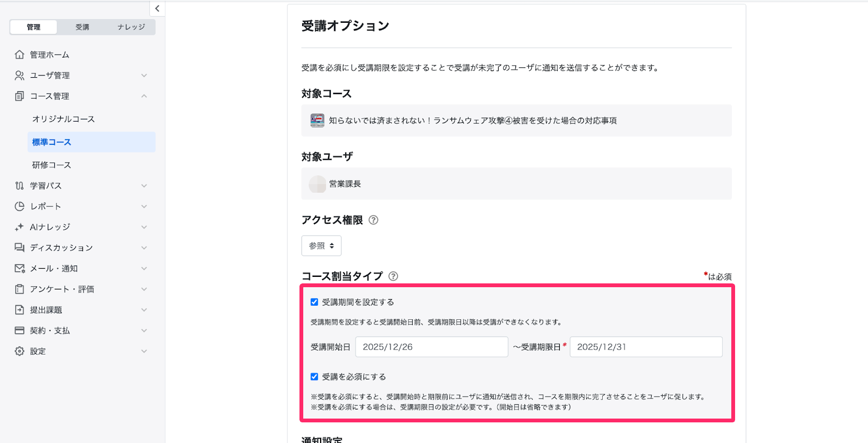Switch to the 受講 tab

(x=82, y=27)
